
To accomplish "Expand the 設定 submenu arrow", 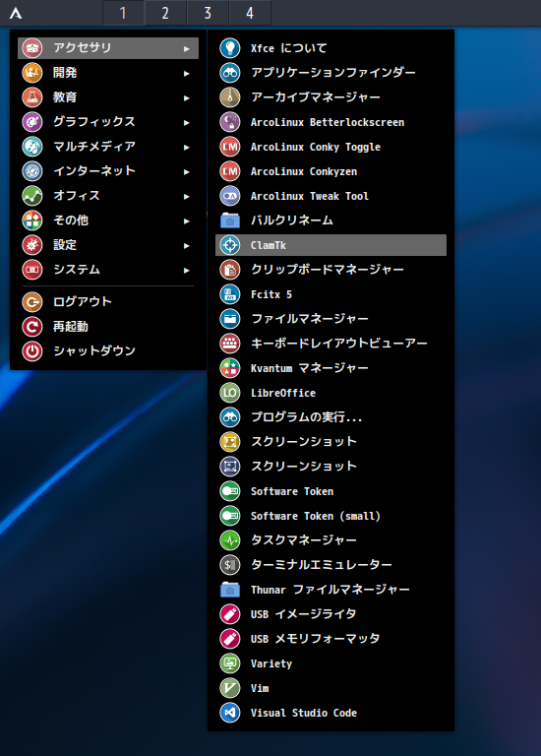I will pyautogui.click(x=187, y=245).
